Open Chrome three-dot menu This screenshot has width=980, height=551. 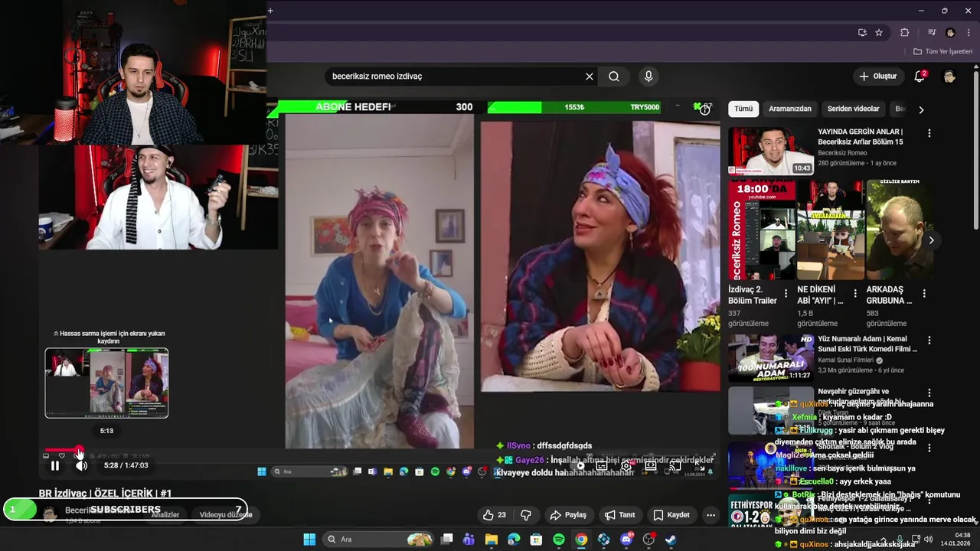click(967, 32)
